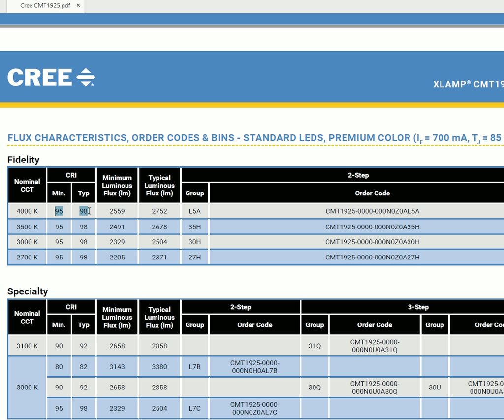Click order code CMT1925-0000-000N0Z0AL5A
Screen dimensions: 504x420
pyautogui.click(x=373, y=211)
